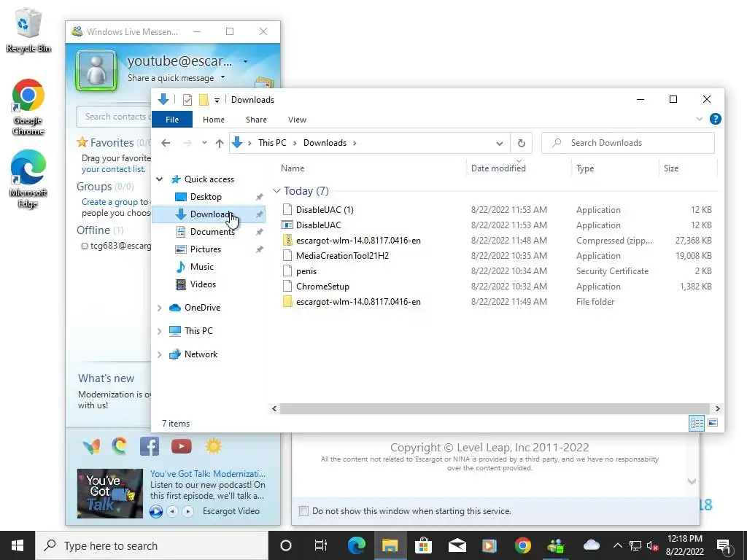The image size is (747, 560).
Task: Open the Share ribbon tab
Action: coord(256,120)
